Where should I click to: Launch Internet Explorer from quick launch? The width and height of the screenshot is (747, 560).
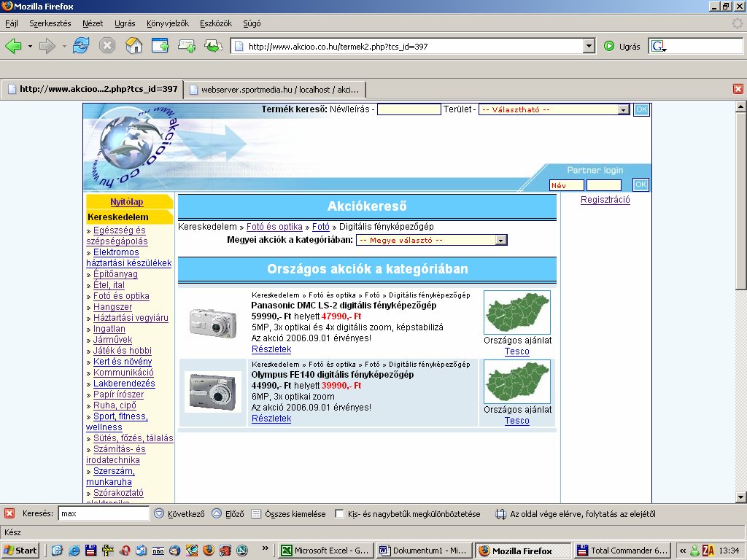tap(74, 551)
